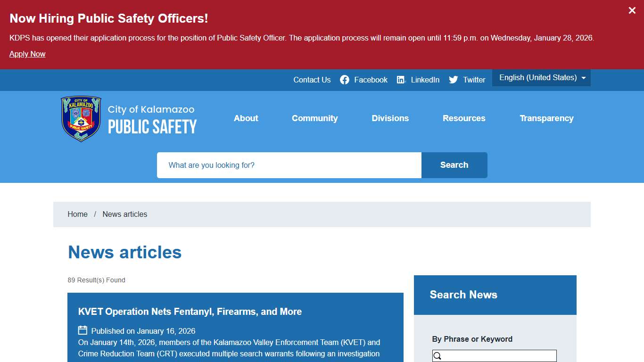Click the Twitter bird icon
The height and width of the screenshot is (362, 644).
[x=453, y=80]
